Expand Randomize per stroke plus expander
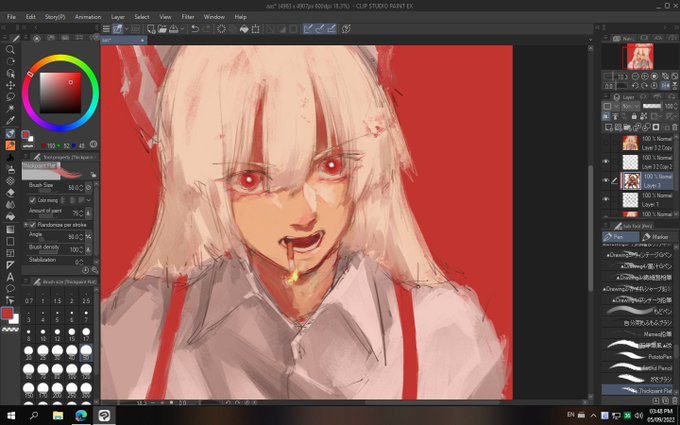The height and width of the screenshot is (425, 680). coord(26,225)
